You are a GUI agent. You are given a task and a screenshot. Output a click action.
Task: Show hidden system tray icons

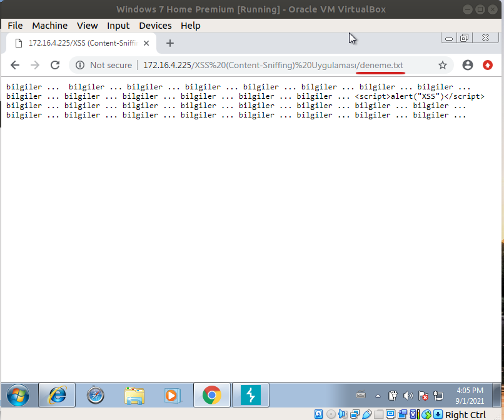pos(378,396)
